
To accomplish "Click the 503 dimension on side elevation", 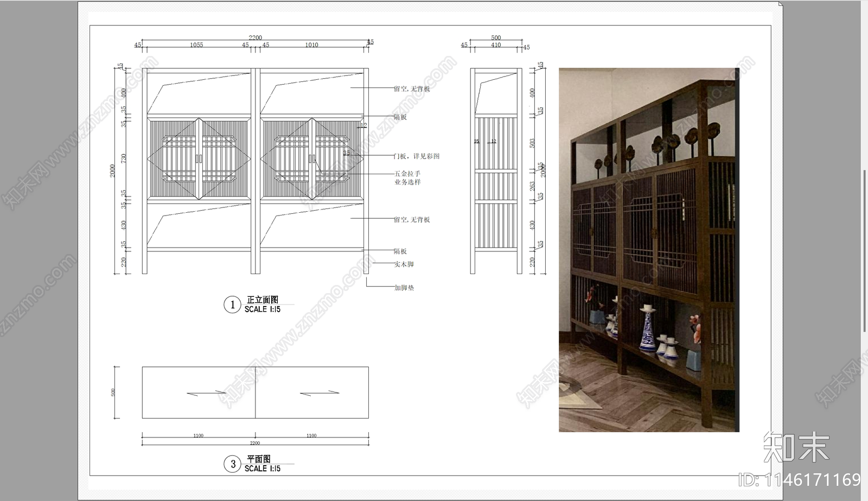I will point(532,143).
